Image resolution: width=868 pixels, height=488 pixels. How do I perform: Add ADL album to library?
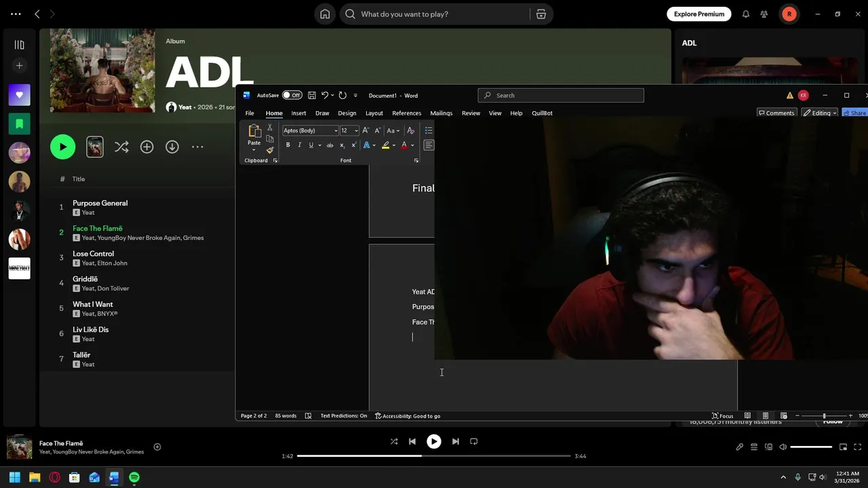coord(146,146)
